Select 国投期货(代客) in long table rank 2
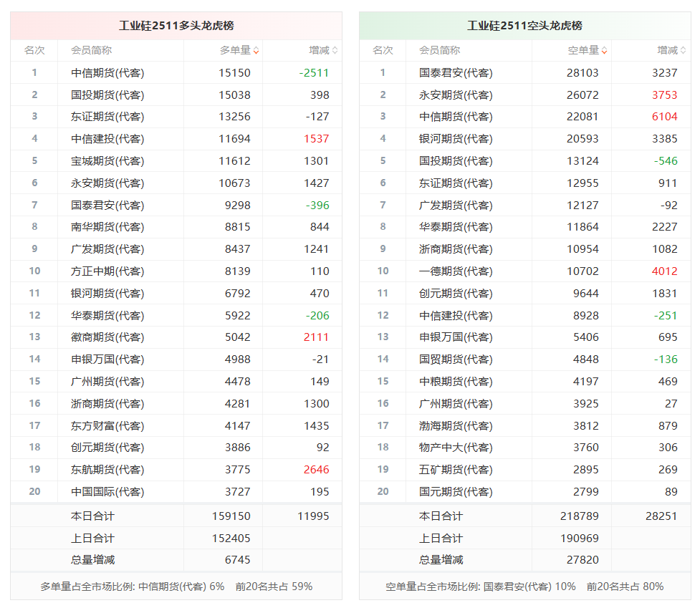This screenshot has width=700, height=608. click(x=107, y=95)
